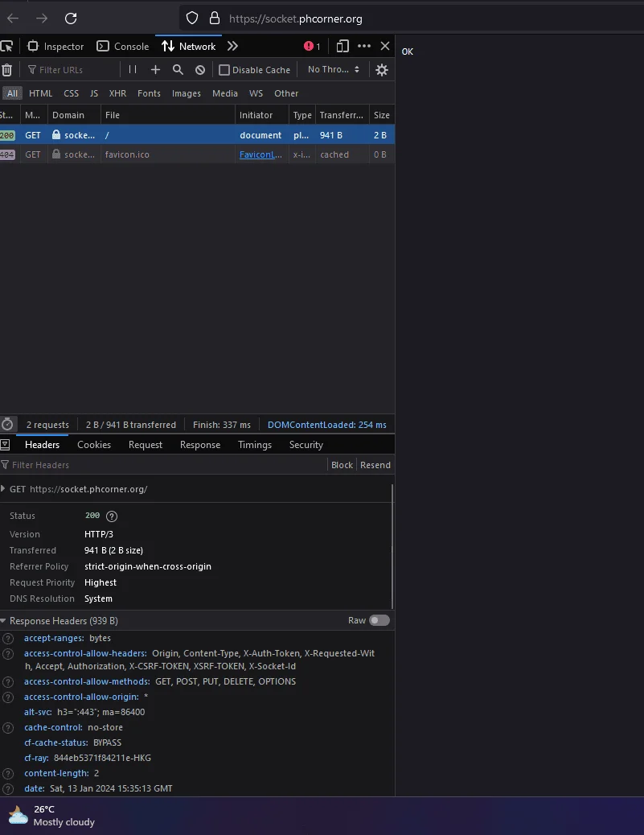644x835 pixels.
Task: Open the weather widget on taskbar
Action: pyautogui.click(x=51, y=816)
